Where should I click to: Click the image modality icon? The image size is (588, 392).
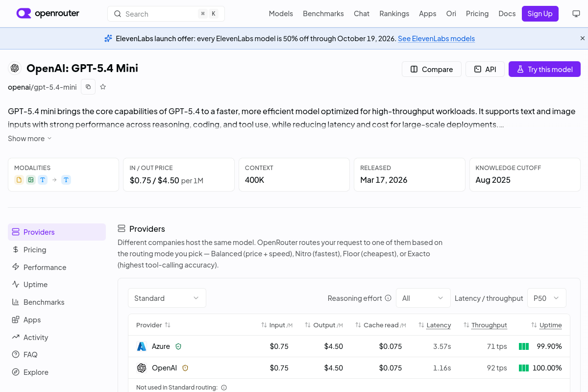click(31, 180)
